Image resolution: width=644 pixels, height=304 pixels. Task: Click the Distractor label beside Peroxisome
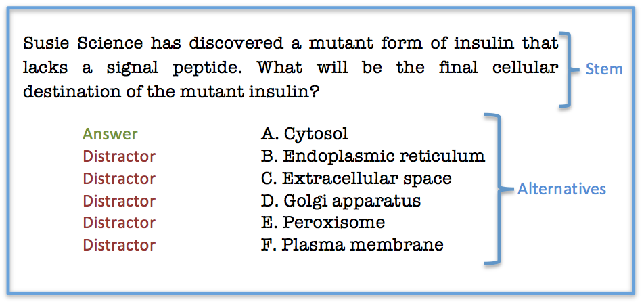point(119,223)
